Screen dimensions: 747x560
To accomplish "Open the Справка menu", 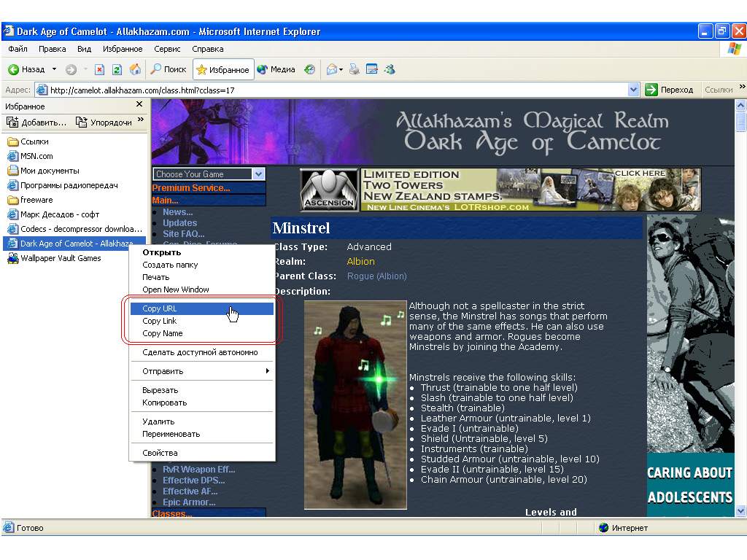I will pyautogui.click(x=208, y=49).
